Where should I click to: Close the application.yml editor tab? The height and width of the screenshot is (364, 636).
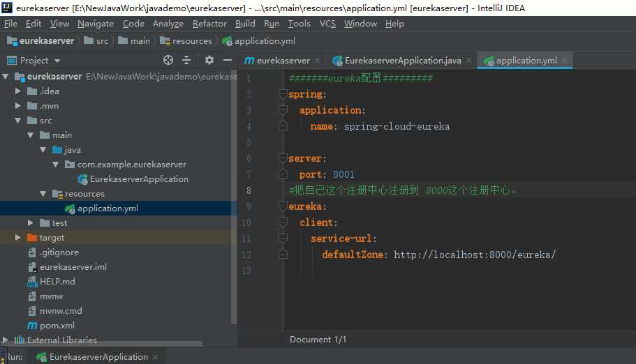tap(564, 61)
